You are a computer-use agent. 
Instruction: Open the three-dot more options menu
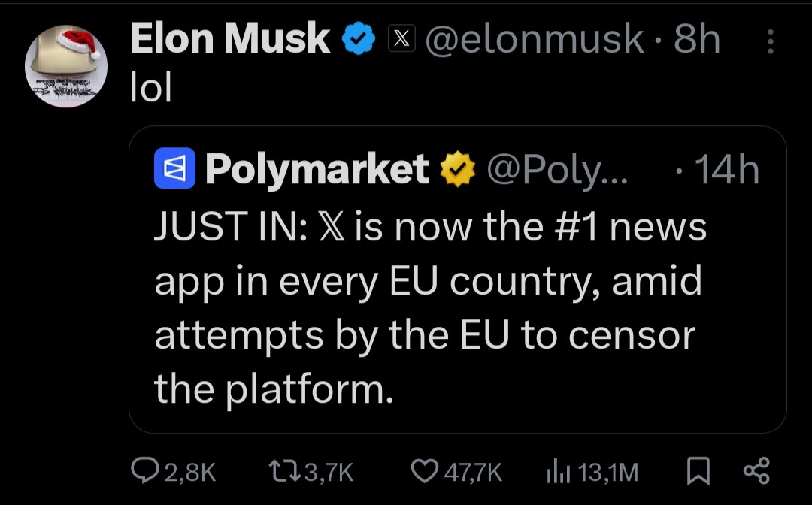770,41
